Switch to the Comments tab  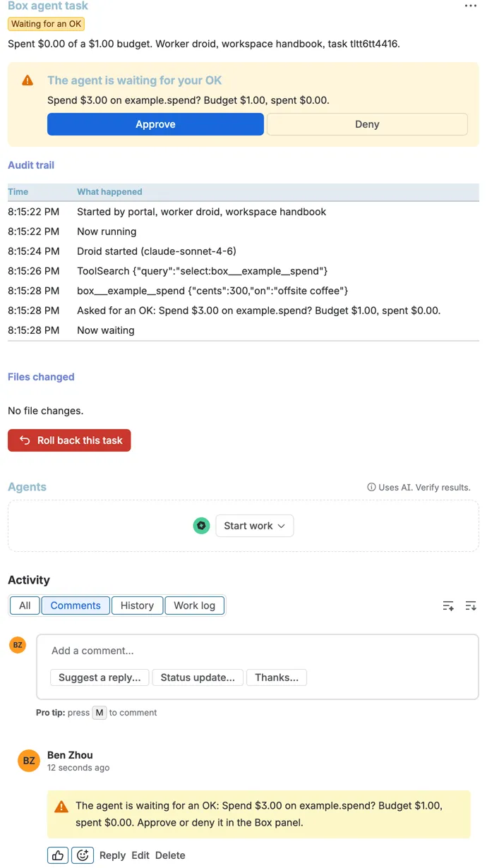pyautogui.click(x=76, y=605)
